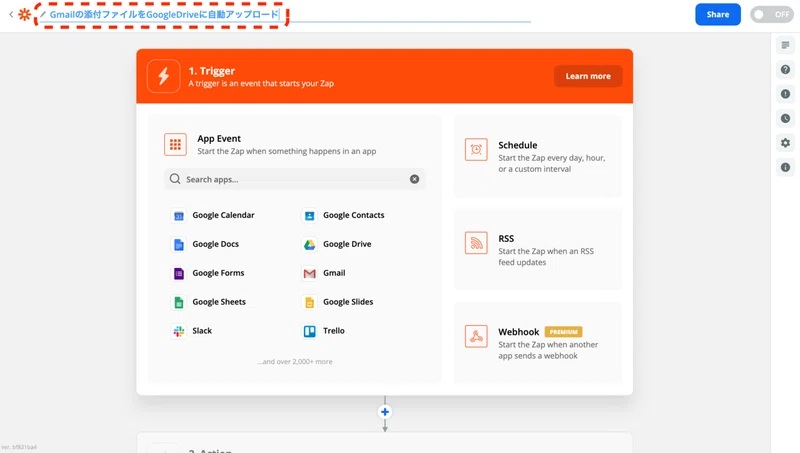Click the App Event grid icon
800x453 pixels.
[175, 144]
